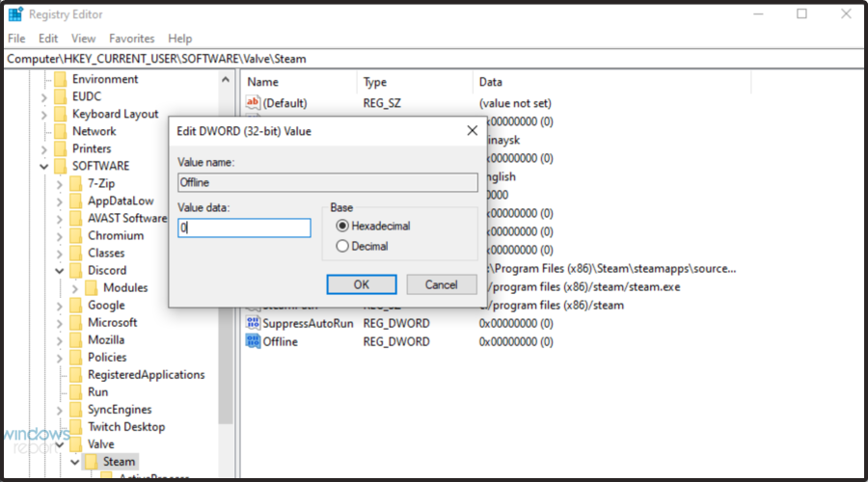Click into the Value data field
Image resolution: width=868 pixels, height=482 pixels.
(244, 228)
